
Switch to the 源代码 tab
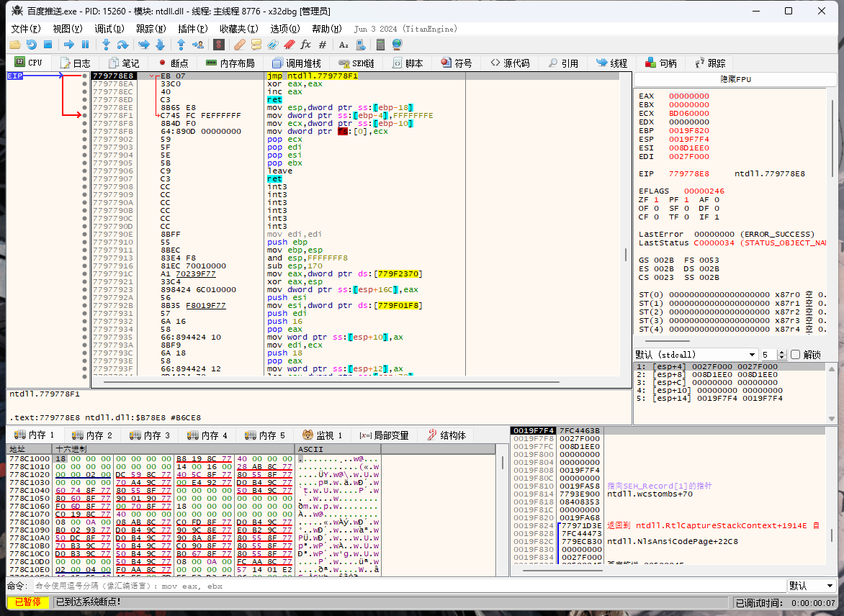click(x=510, y=63)
